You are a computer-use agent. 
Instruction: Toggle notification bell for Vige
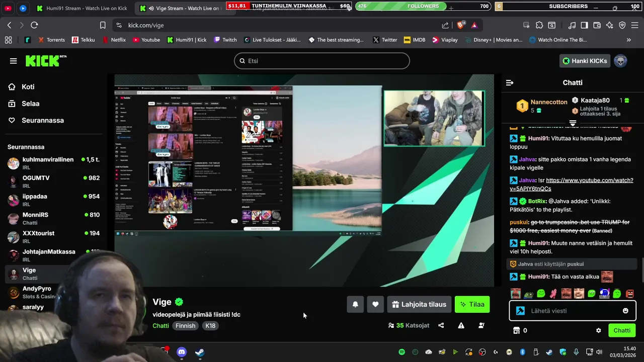355,304
